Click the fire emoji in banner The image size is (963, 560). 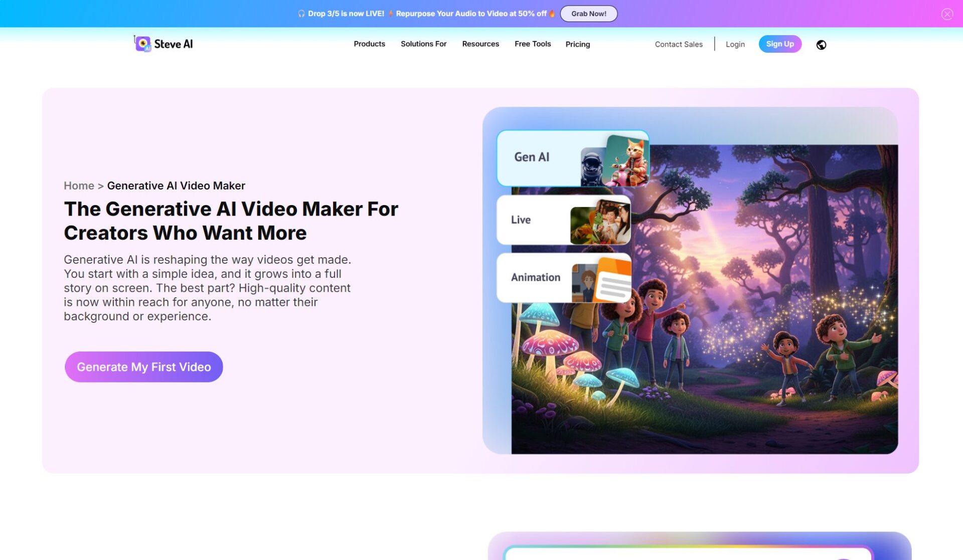(x=552, y=14)
